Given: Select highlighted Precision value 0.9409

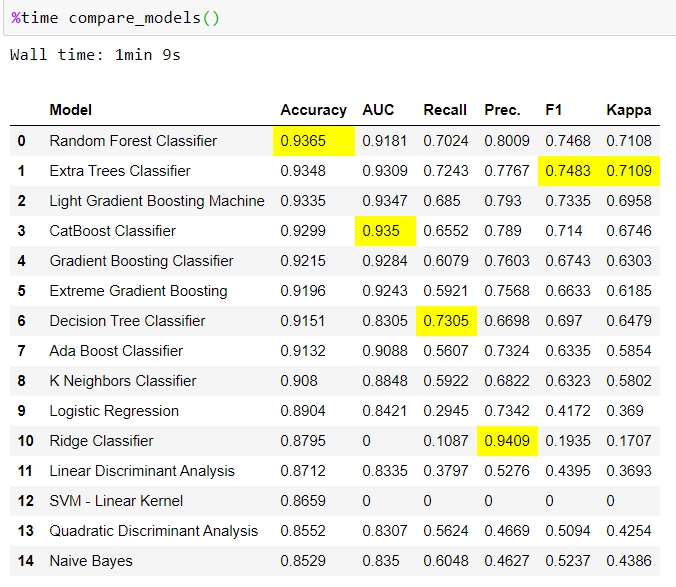Looking at the screenshot, I should [506, 441].
